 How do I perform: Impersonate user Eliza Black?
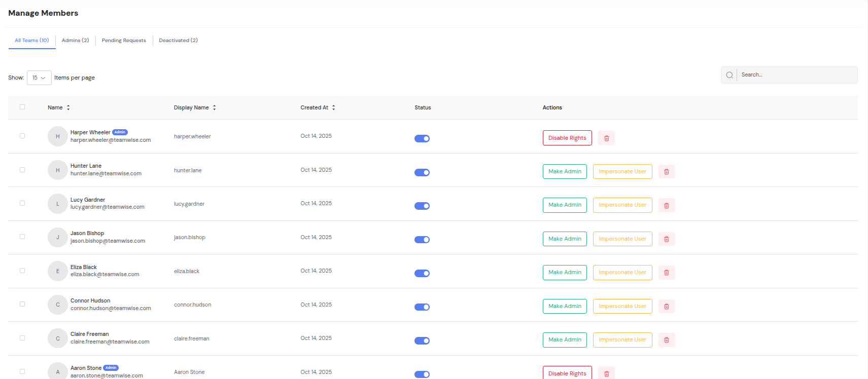pos(622,273)
